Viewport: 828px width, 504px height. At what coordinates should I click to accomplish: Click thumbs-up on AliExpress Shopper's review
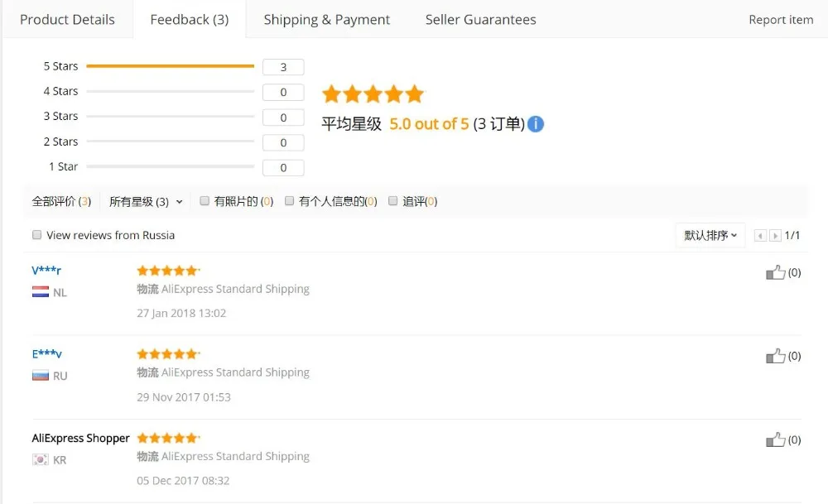(775, 439)
